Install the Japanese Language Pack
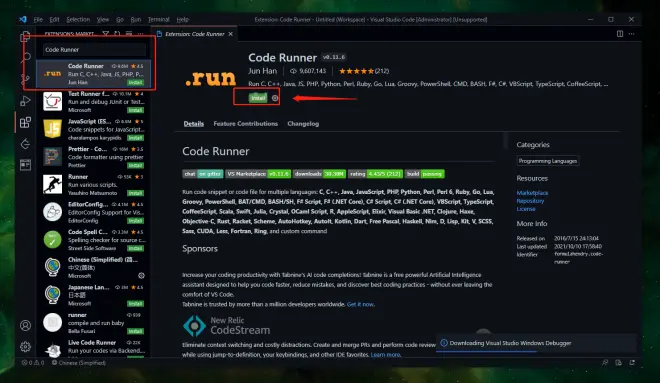 tap(136, 303)
